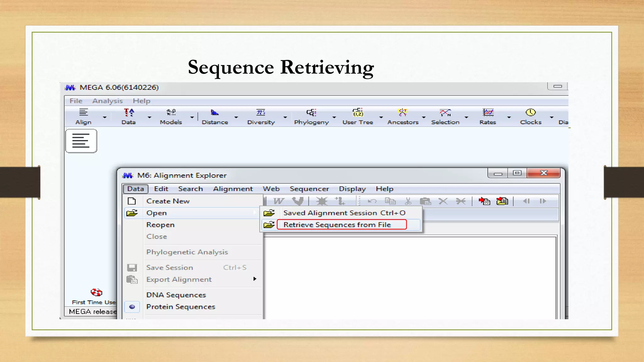644x362 pixels.
Task: Click the Ancestors toolbar icon
Action: click(x=402, y=112)
